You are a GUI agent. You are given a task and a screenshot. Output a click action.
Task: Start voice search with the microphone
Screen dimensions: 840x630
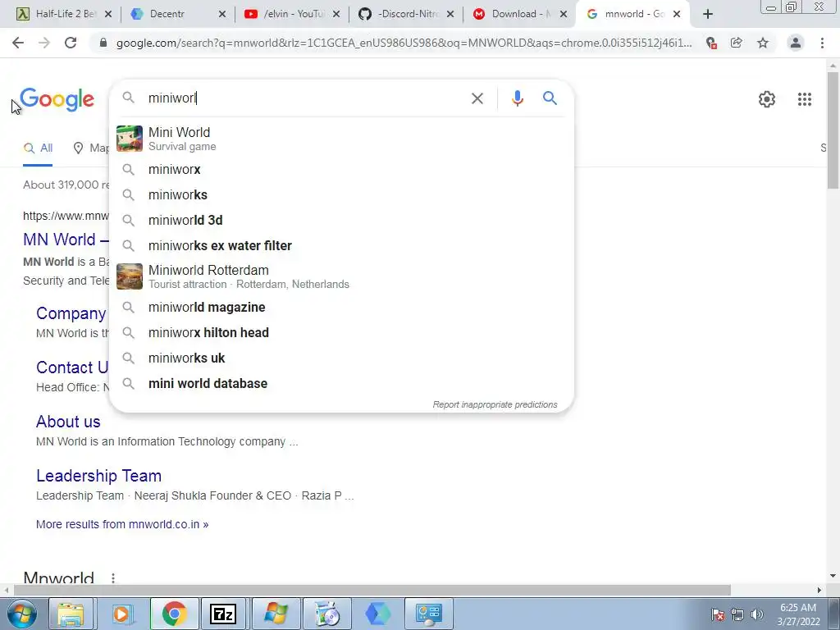pyautogui.click(x=517, y=98)
